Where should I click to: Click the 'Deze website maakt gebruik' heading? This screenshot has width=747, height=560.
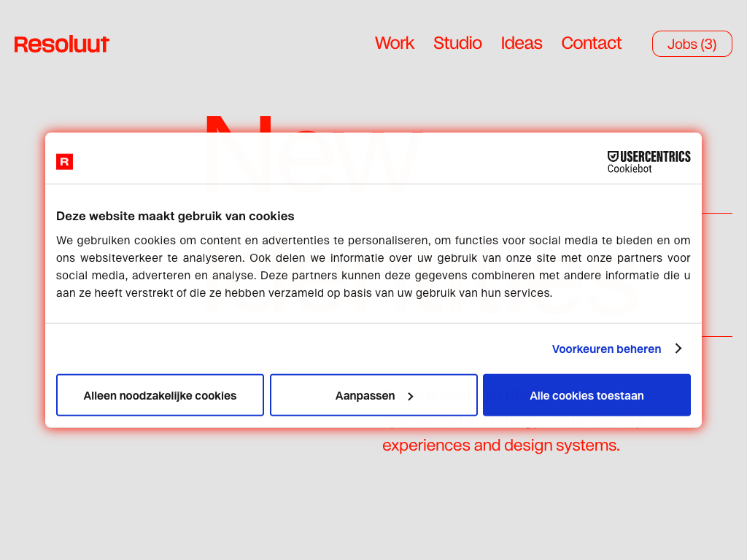point(175,216)
